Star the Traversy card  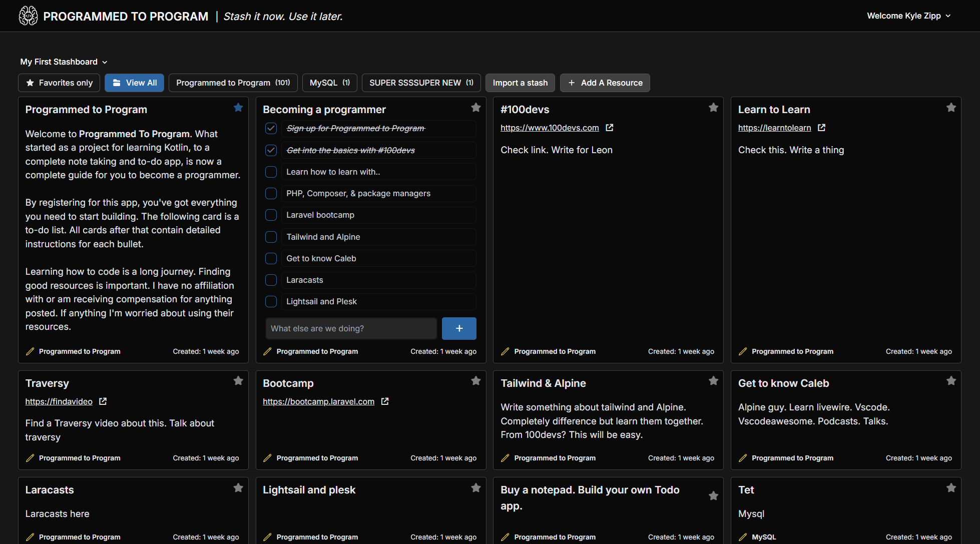(238, 381)
